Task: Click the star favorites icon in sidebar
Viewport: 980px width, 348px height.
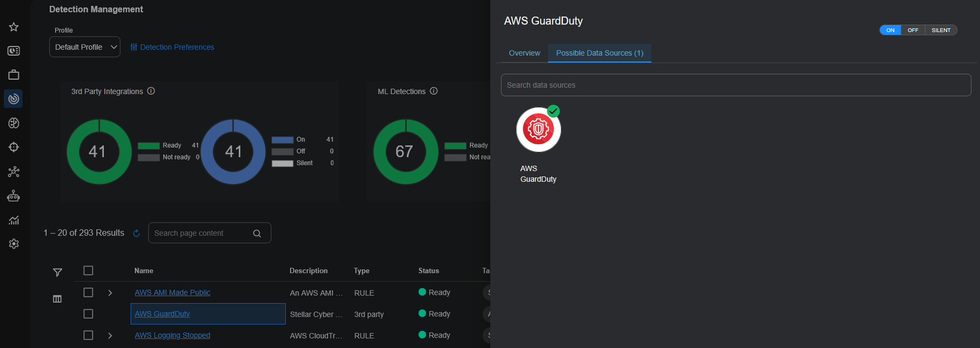Action: [14, 27]
